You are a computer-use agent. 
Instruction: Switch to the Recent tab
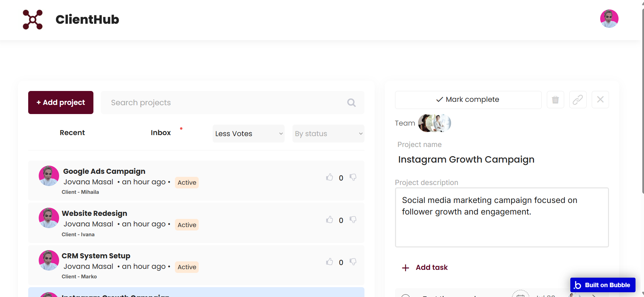[72, 132]
